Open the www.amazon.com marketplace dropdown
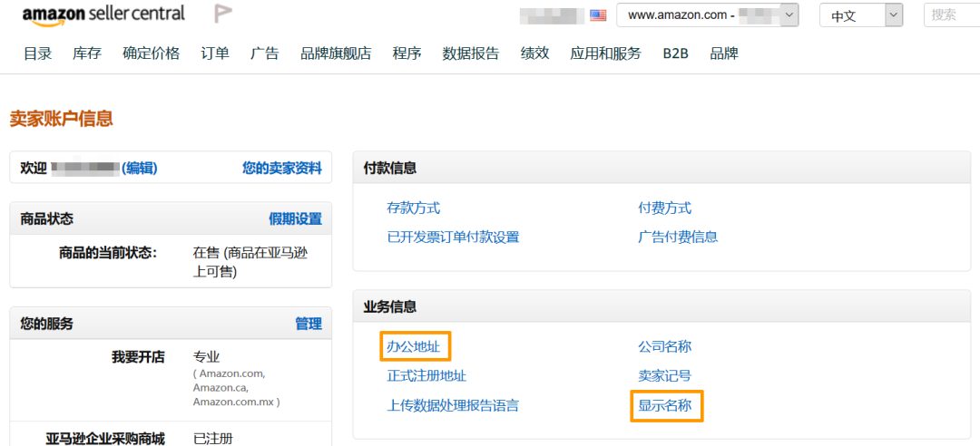This screenshot has width=980, height=446. coord(708,15)
